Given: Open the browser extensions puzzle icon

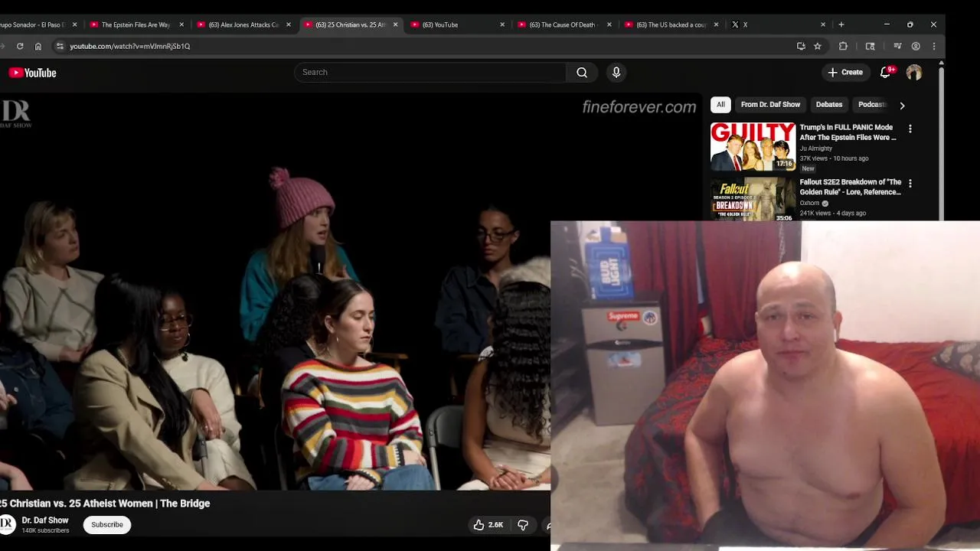Looking at the screenshot, I should [x=843, y=46].
